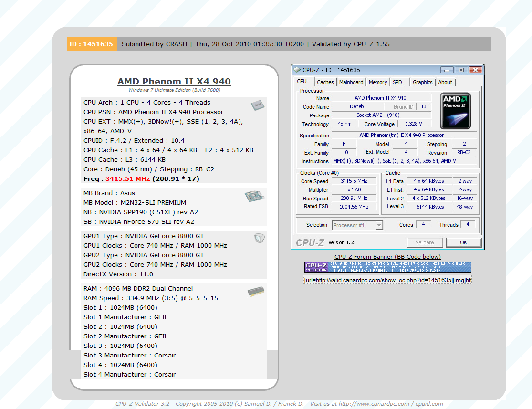Switch to the Graphics tab
Viewport: 532px width, 409px height.
click(x=422, y=82)
